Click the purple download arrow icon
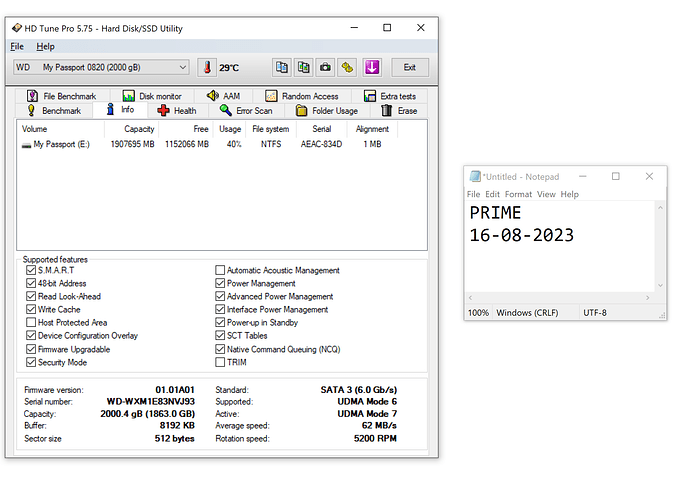Viewport: 690px width, 480px height. [x=372, y=67]
